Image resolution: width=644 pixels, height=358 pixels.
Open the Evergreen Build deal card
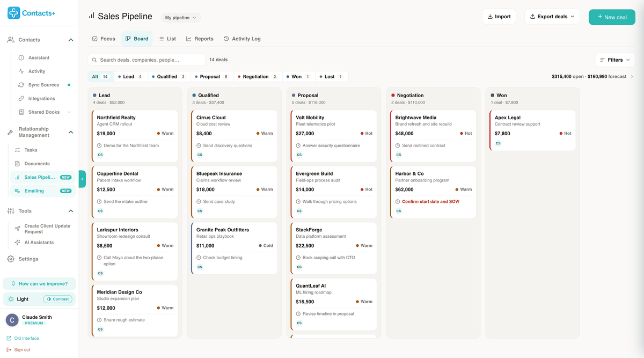point(333,191)
